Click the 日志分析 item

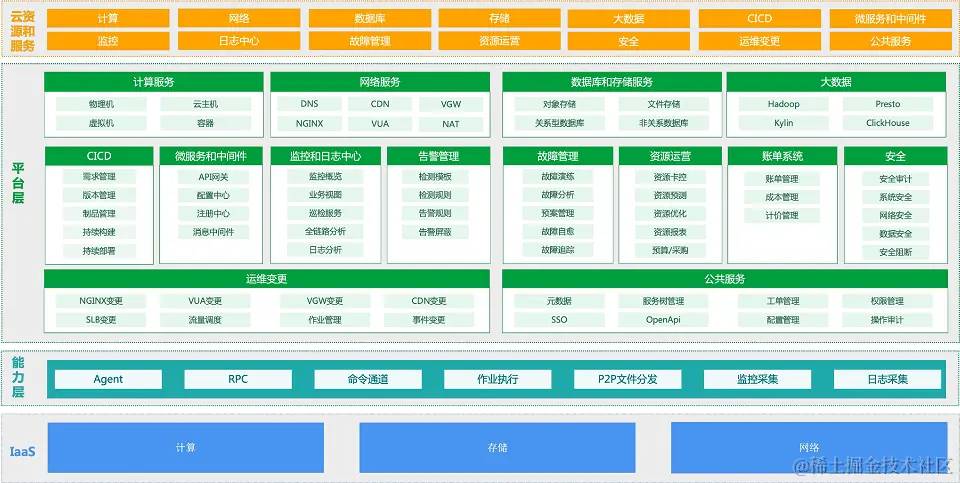tap(326, 250)
